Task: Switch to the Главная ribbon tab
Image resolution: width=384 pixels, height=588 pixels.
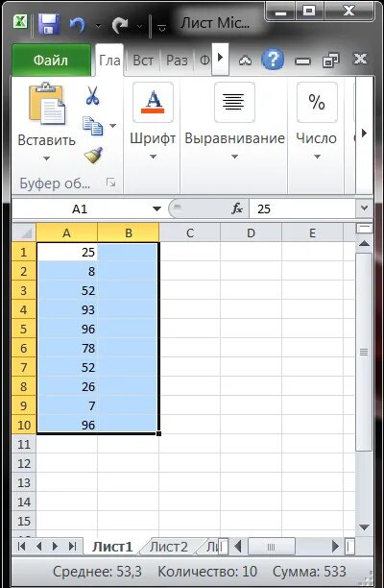Action: [109, 60]
